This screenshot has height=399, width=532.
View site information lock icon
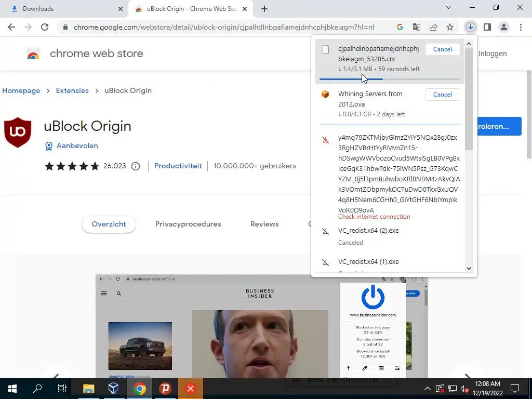[65, 27]
